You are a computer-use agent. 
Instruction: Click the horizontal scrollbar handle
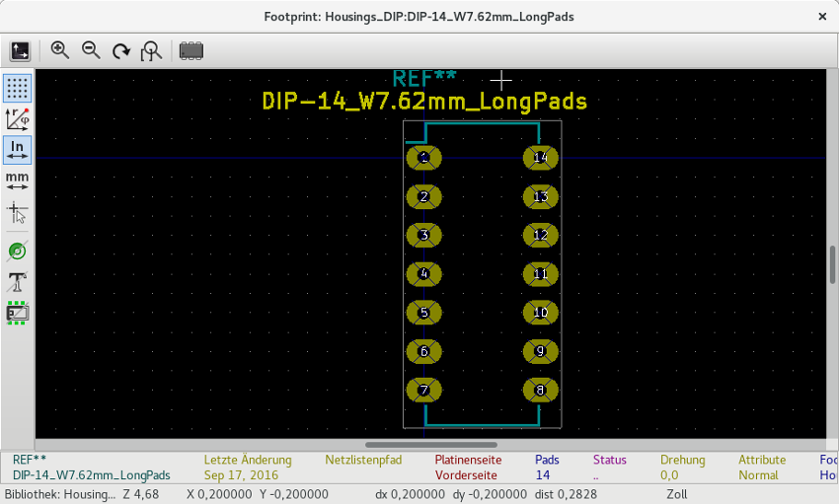point(431,445)
